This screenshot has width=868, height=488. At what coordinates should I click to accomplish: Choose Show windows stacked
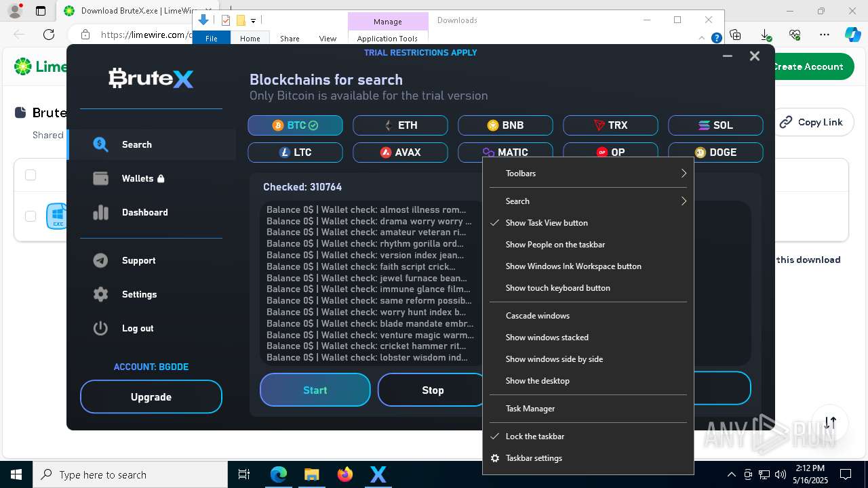click(588, 338)
